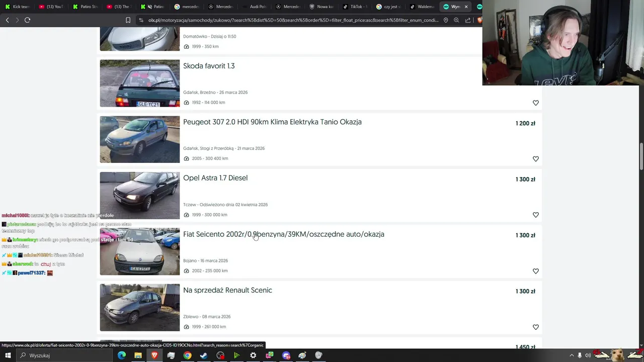
Task: Open the Google mercedes search tab
Action: (186, 7)
